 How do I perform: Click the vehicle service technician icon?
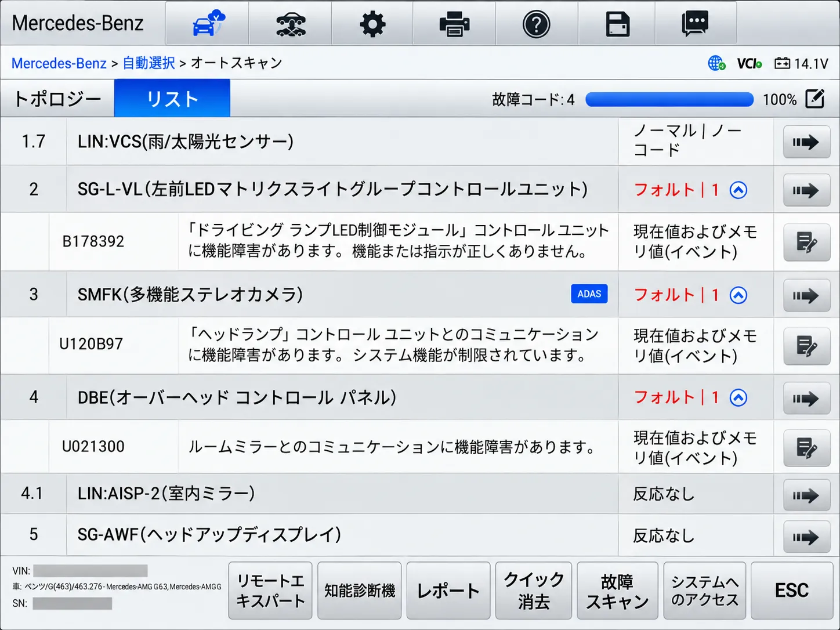(290, 23)
